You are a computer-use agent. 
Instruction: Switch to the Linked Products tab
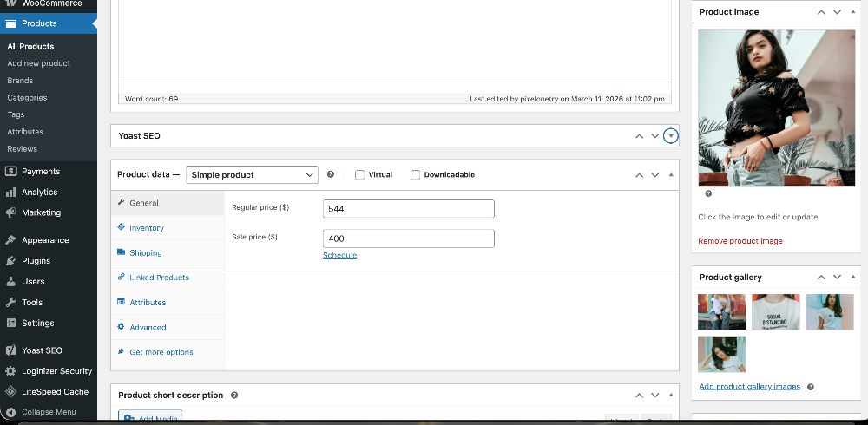pyautogui.click(x=168, y=278)
